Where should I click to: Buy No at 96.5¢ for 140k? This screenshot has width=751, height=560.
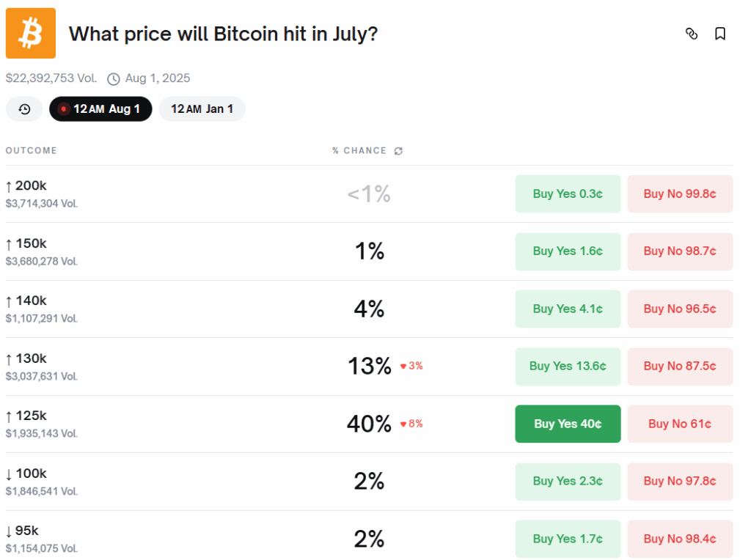click(680, 309)
